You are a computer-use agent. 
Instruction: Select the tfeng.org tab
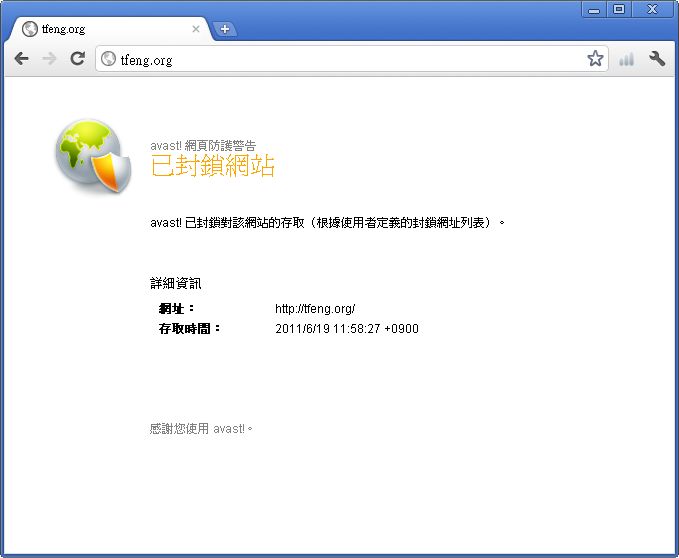111,29
